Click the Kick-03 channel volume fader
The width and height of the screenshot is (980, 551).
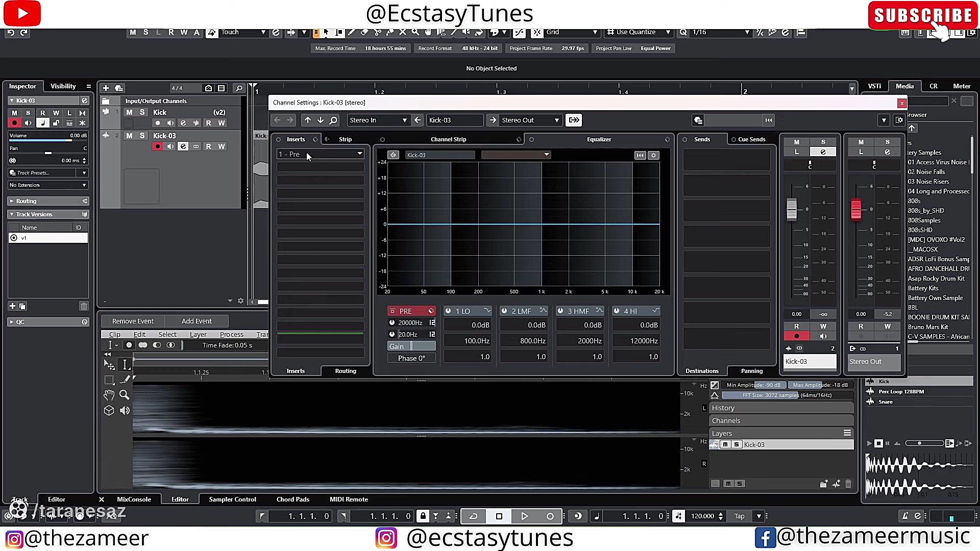click(x=792, y=209)
